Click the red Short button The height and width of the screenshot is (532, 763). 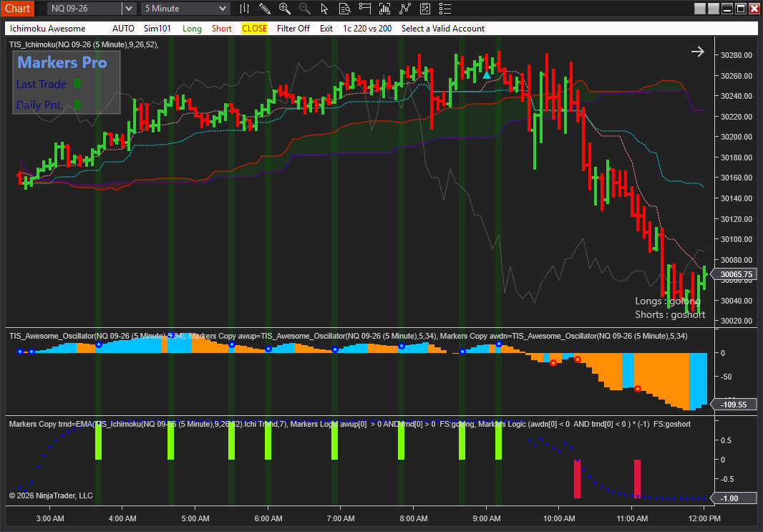tap(221, 28)
